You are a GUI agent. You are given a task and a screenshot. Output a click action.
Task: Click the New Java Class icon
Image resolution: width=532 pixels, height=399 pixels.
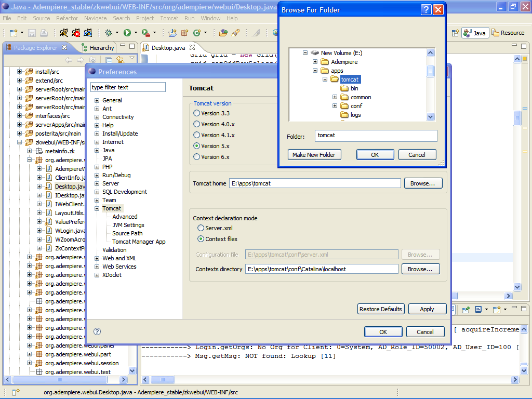(x=197, y=33)
